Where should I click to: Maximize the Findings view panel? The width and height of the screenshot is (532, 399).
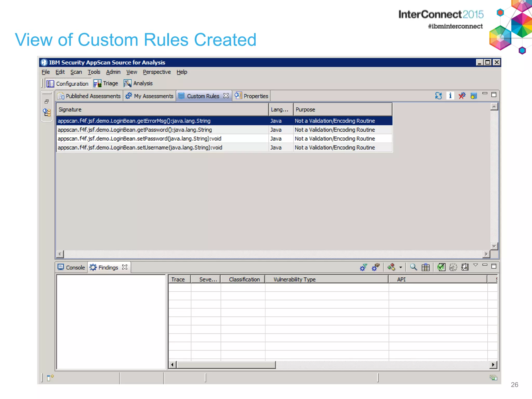(494, 266)
